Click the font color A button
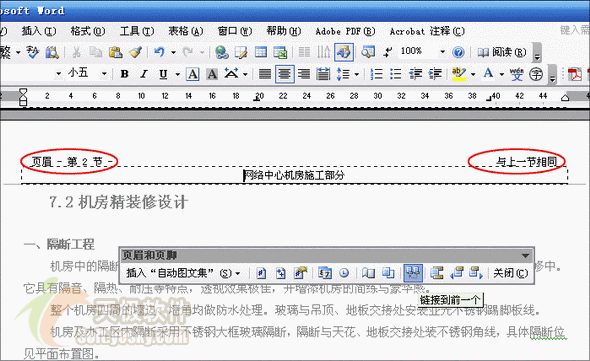Screen dimensions: 590x361 488,73
